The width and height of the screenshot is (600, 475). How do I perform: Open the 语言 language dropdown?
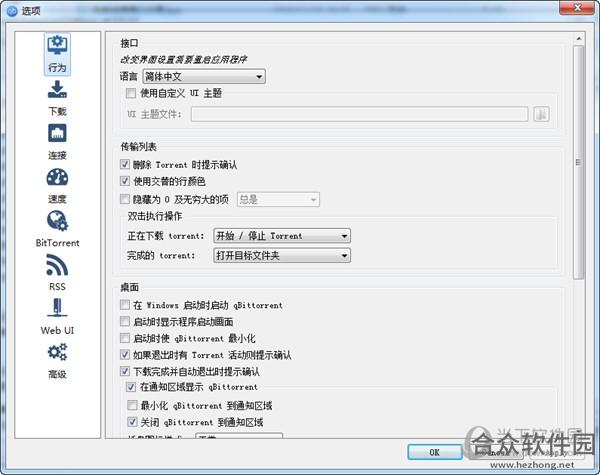point(204,77)
